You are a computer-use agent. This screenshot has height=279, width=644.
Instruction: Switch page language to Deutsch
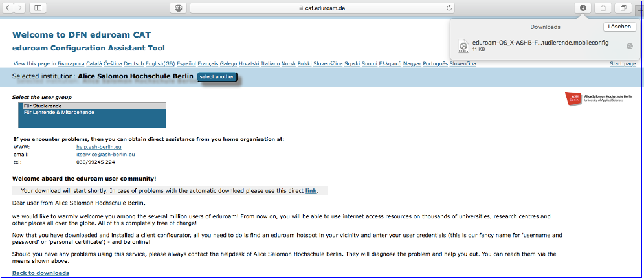133,63
